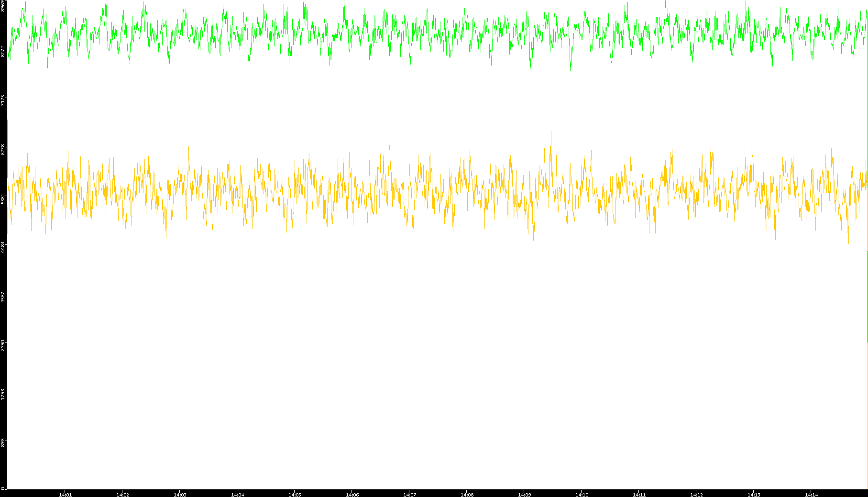
Task: Select the 14:05 time label
Action: pos(295,495)
